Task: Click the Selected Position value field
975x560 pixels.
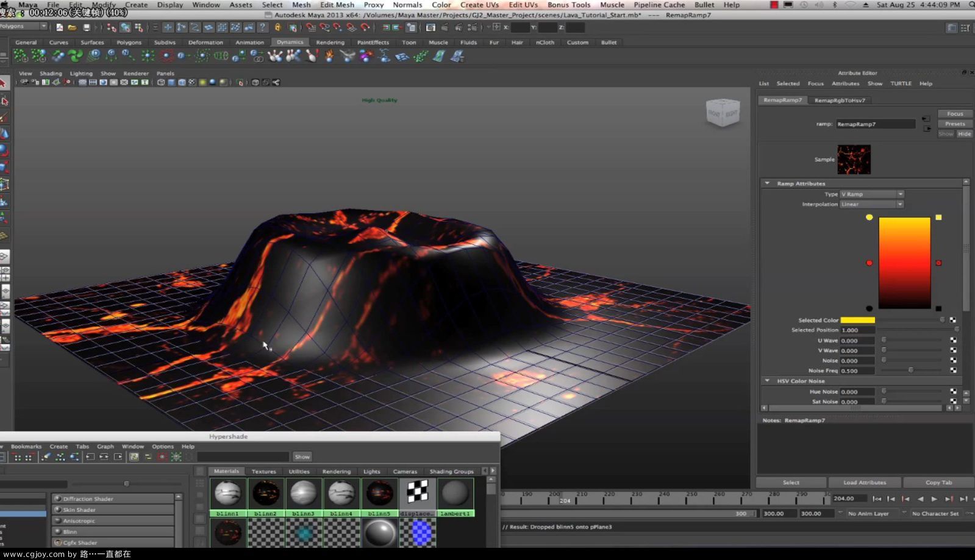Action: click(x=857, y=330)
